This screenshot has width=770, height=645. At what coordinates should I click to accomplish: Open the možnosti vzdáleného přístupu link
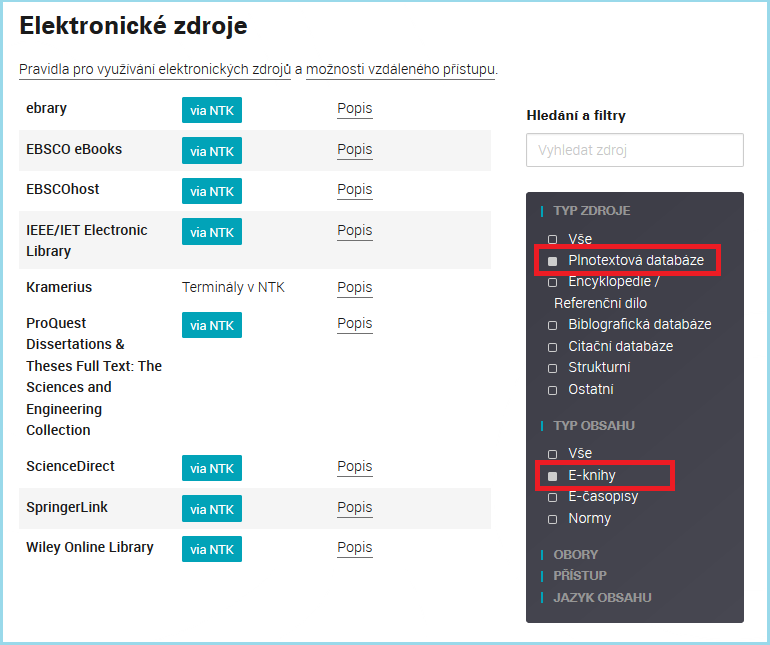[400, 69]
